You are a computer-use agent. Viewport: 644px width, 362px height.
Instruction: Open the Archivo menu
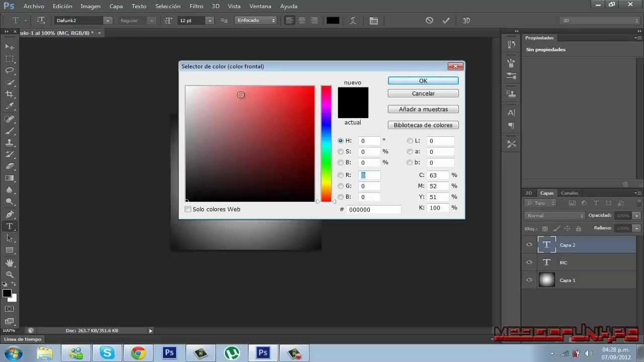[34, 6]
